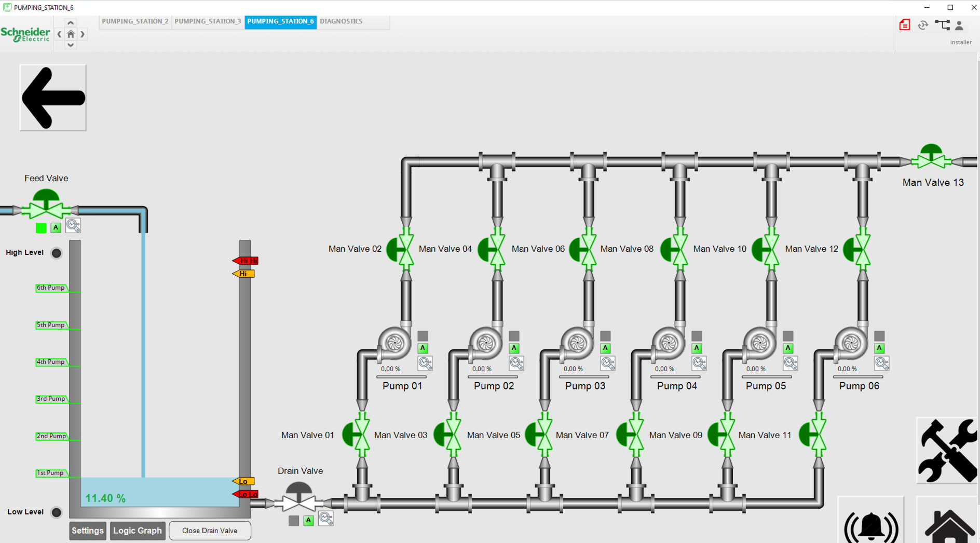Toggle Pump 03 auto mode A badge
Screen dimensions: 980x543
(x=606, y=348)
